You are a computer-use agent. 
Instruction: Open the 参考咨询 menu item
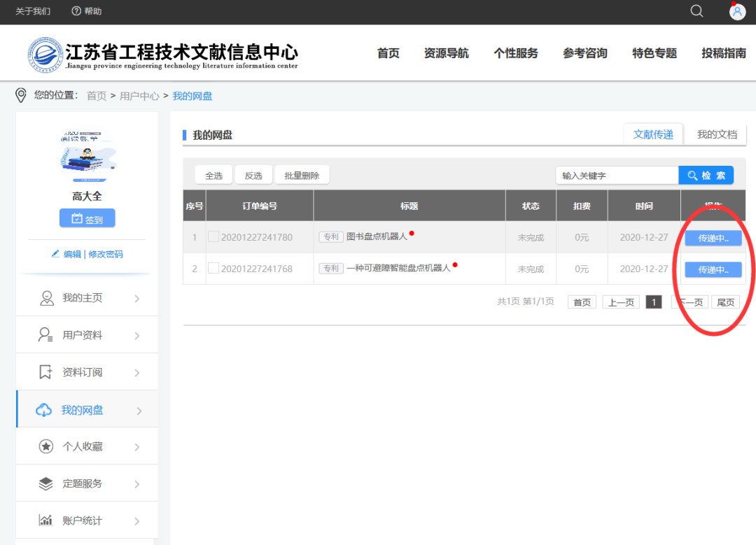(584, 52)
